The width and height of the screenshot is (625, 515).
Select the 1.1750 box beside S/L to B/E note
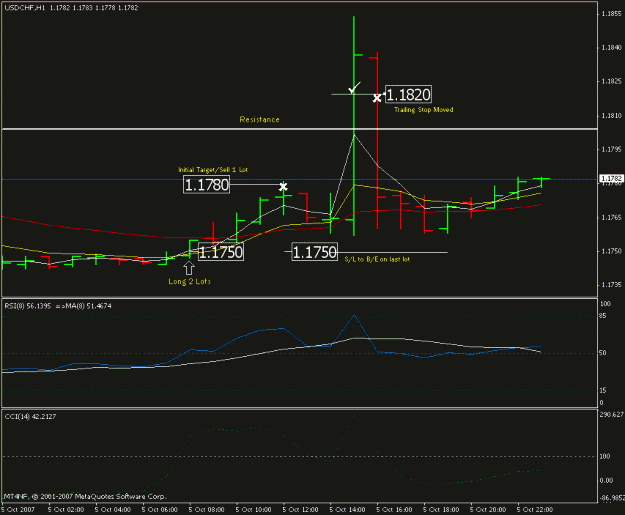(314, 252)
